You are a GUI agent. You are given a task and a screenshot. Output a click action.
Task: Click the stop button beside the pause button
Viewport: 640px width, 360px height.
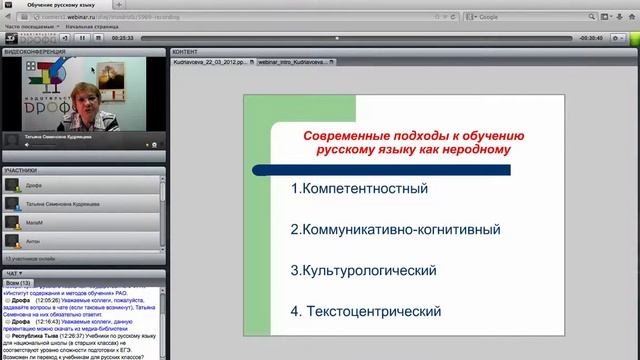(98, 38)
